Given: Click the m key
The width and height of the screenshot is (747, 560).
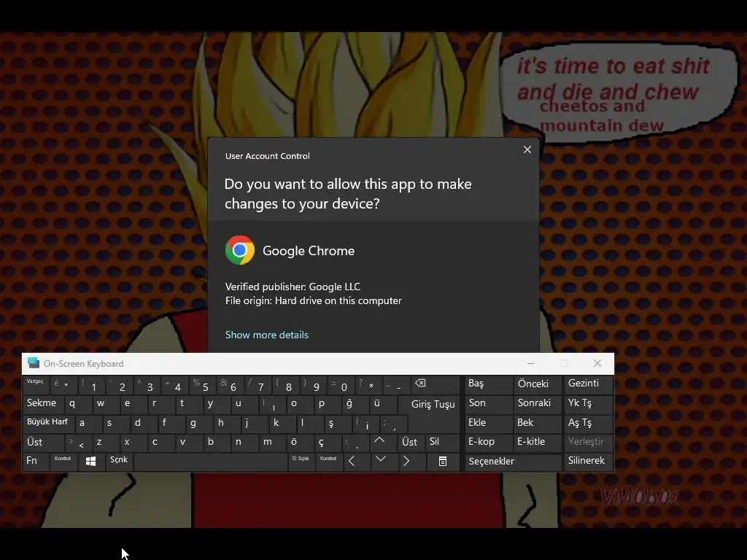Looking at the screenshot, I should (272, 442).
